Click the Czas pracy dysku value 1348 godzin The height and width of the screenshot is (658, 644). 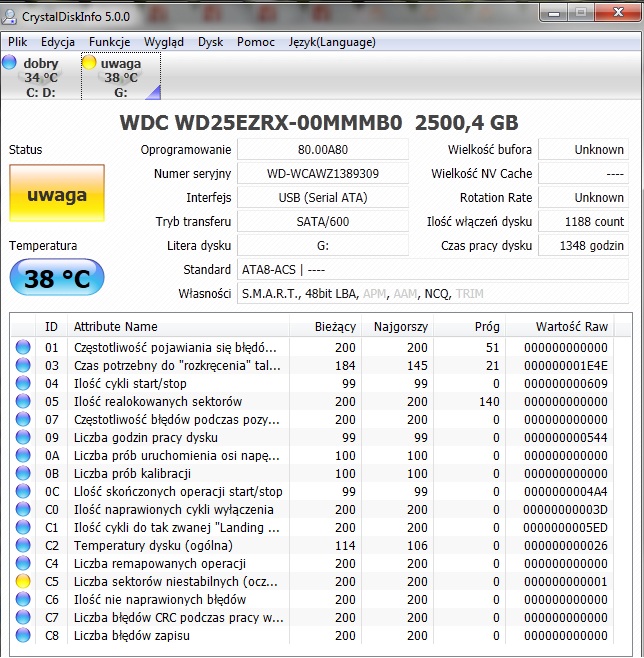click(x=583, y=245)
